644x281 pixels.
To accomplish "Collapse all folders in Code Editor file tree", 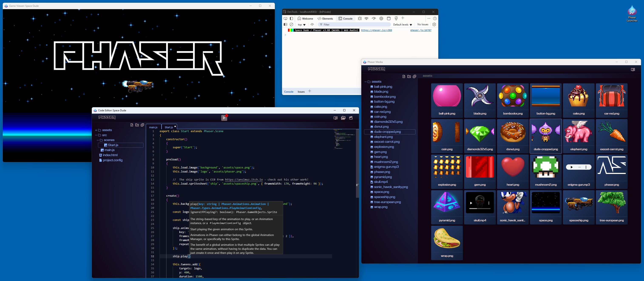I will (x=142, y=125).
